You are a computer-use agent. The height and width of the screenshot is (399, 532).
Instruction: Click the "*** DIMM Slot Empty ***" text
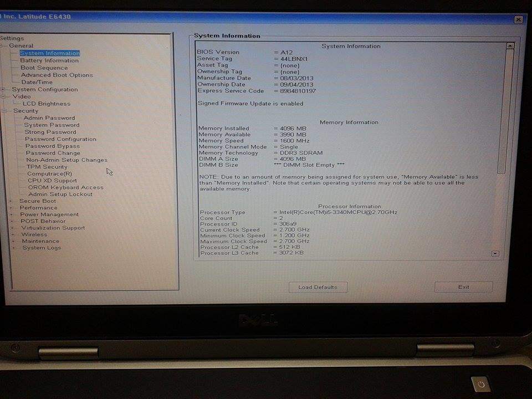click(x=309, y=165)
